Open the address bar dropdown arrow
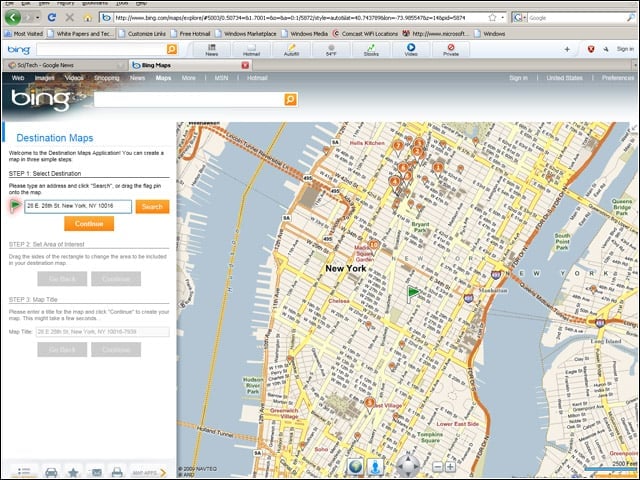Viewport: 640px width, 480px height. (502, 18)
